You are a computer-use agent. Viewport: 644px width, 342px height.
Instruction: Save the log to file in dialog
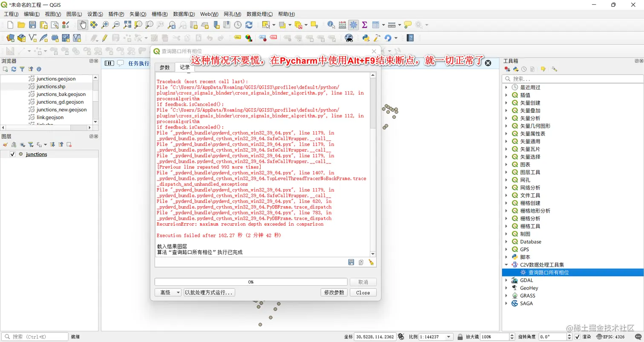(x=351, y=262)
